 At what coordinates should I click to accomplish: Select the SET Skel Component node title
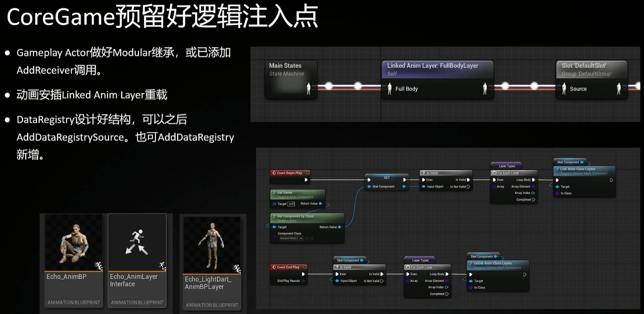point(386,177)
